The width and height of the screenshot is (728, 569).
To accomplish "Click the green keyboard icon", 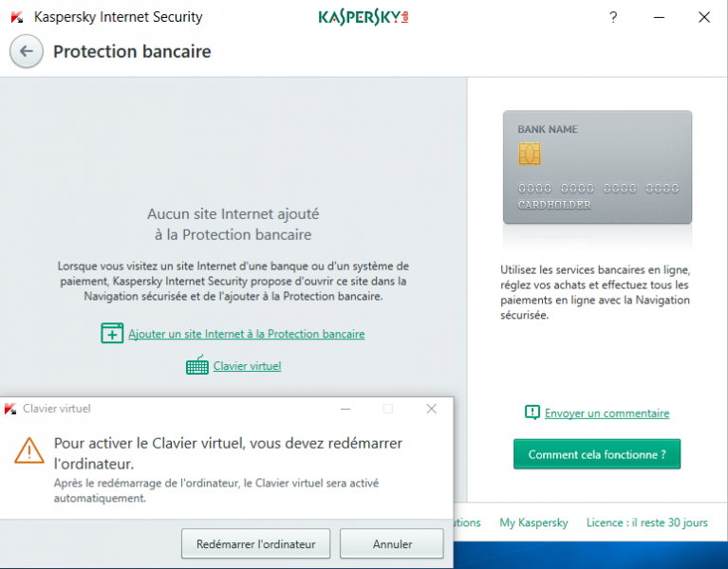I will pos(197,365).
